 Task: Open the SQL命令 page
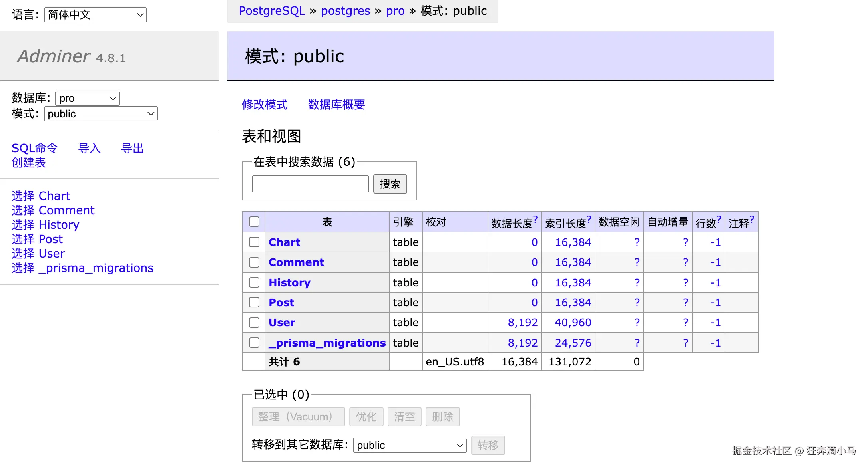coord(35,148)
